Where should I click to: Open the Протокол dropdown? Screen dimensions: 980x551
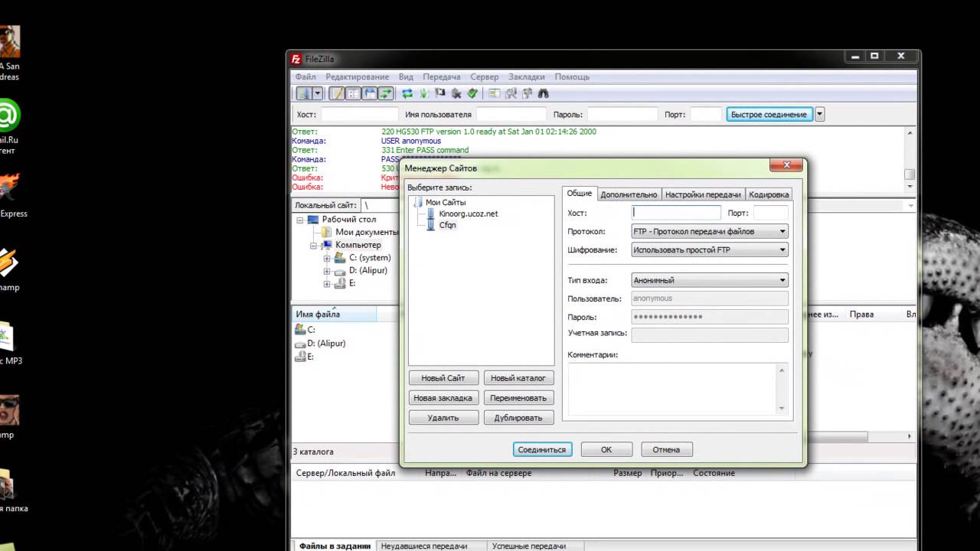tap(710, 231)
